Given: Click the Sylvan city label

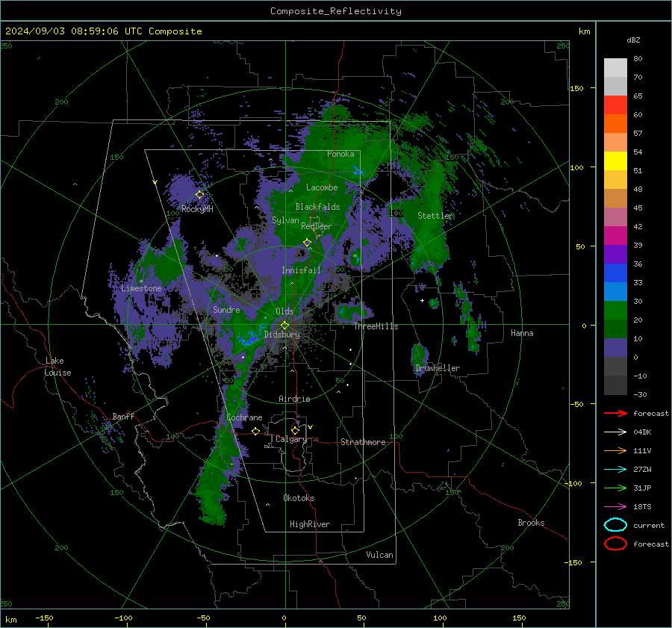Looking at the screenshot, I should (x=285, y=220).
